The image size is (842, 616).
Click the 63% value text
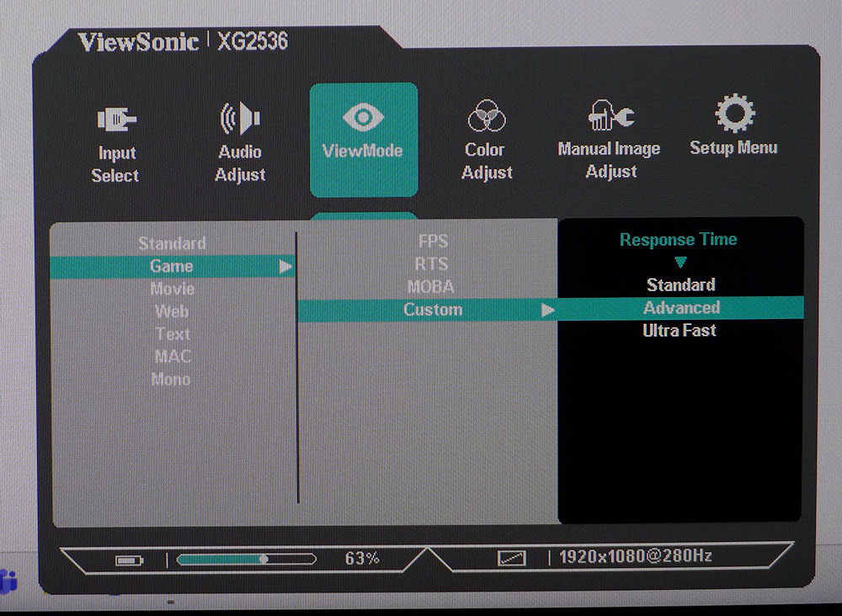pyautogui.click(x=362, y=558)
